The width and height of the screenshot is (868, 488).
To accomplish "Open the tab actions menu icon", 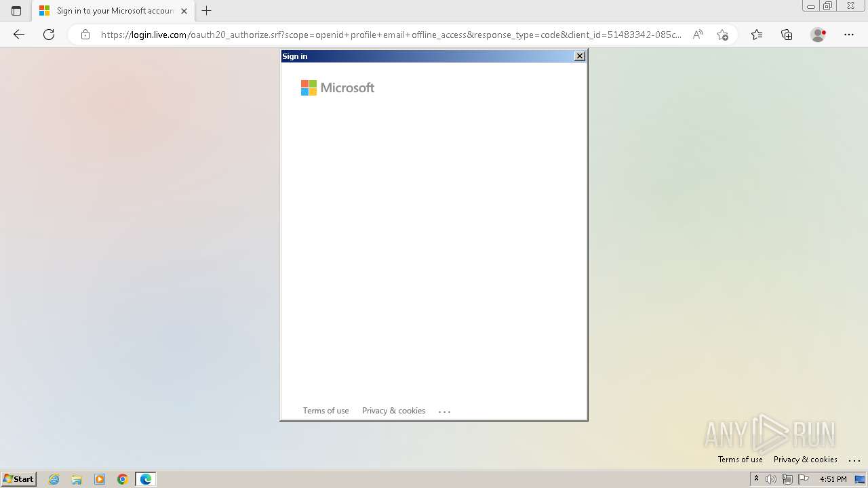I will [x=16, y=11].
